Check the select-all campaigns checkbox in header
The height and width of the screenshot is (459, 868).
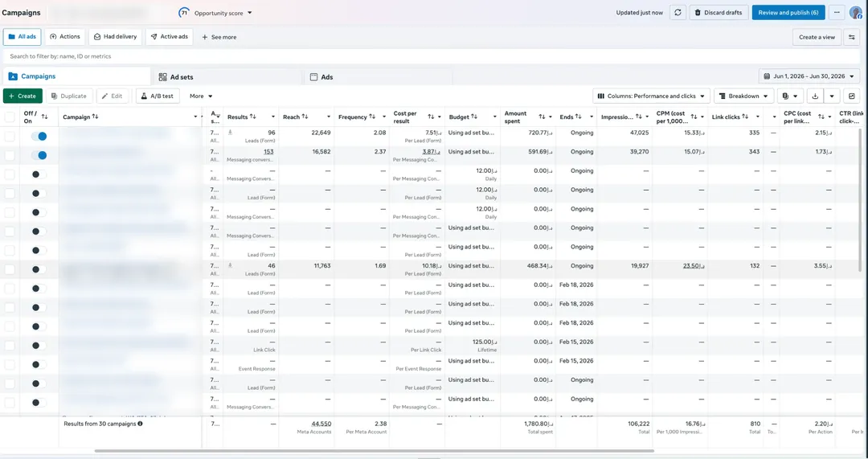point(10,117)
